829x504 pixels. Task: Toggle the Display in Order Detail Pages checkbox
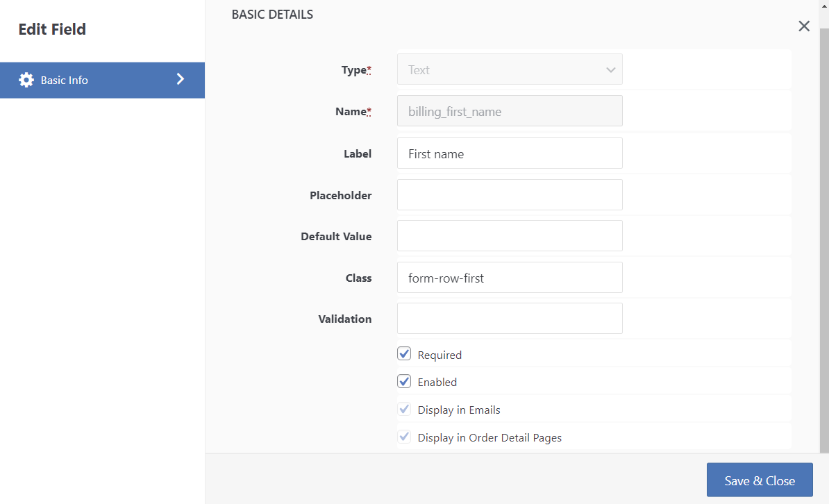[x=404, y=436]
